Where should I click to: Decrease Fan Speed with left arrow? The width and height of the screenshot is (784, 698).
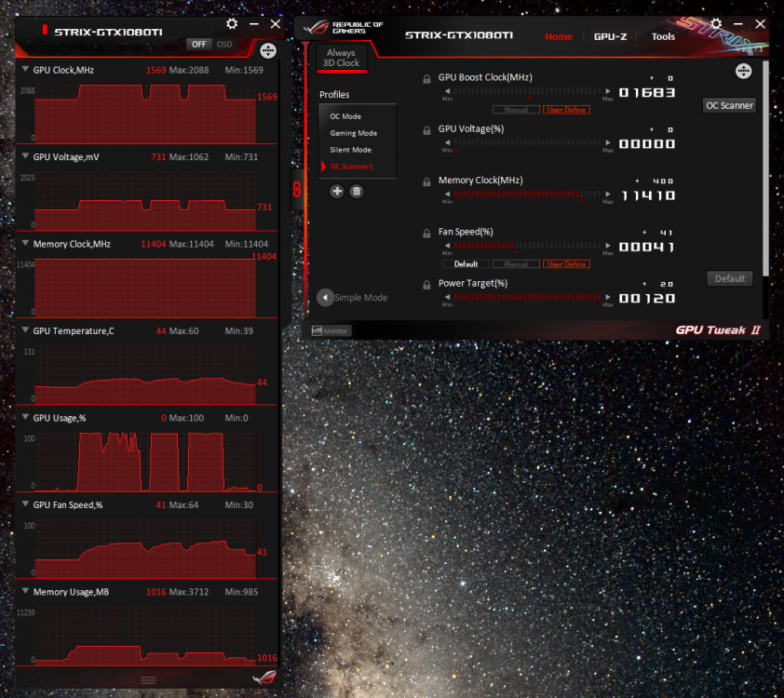coord(448,246)
